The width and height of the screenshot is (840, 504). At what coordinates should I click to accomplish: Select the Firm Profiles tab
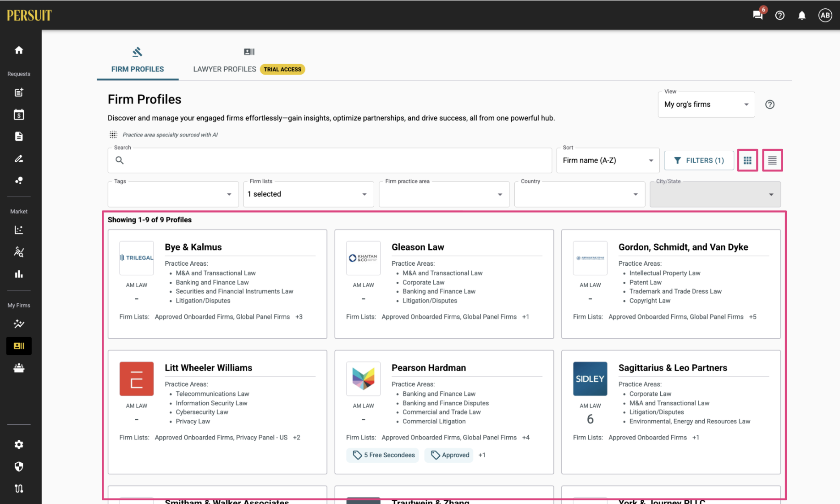pos(138,62)
